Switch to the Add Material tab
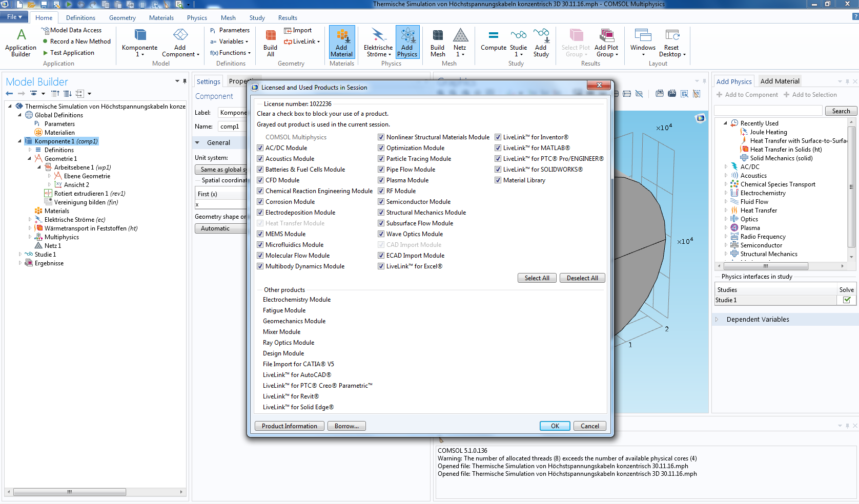 click(780, 81)
